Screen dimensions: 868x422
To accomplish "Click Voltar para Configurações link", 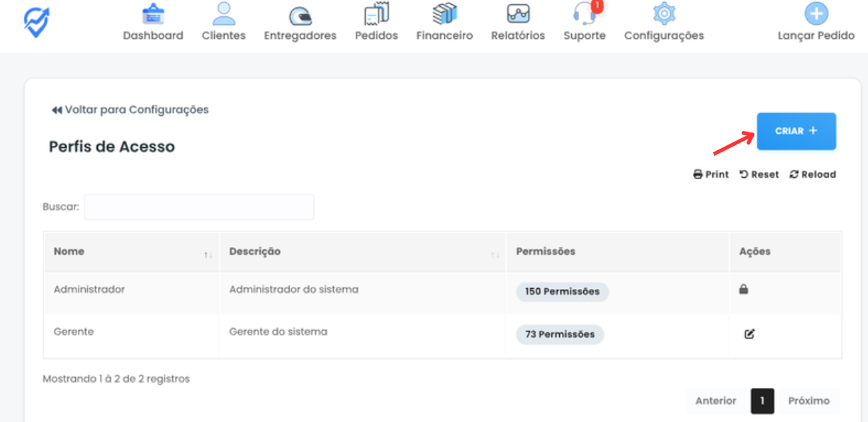I will point(130,110).
